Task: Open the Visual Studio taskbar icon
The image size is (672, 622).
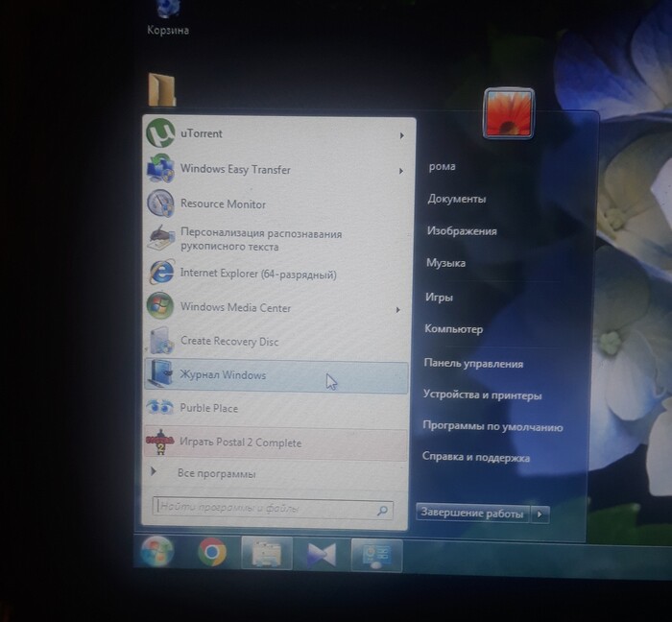Action: click(322, 554)
